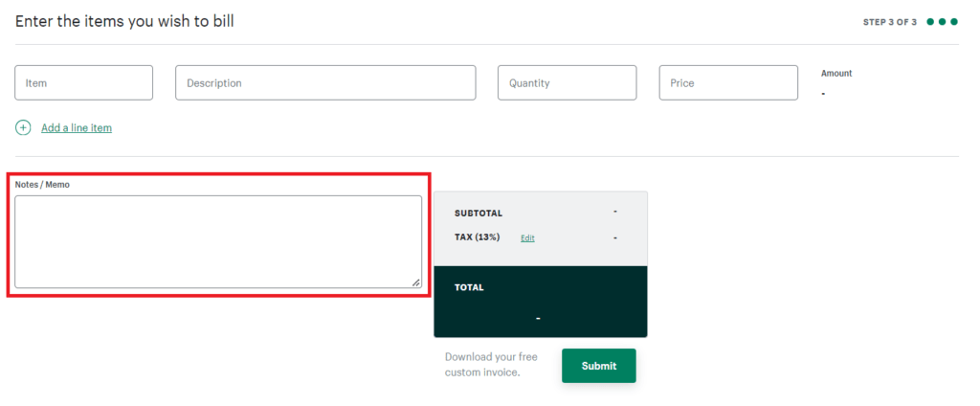The image size is (980, 406).
Task: Click the plus circle icon for adding lines
Action: click(23, 127)
